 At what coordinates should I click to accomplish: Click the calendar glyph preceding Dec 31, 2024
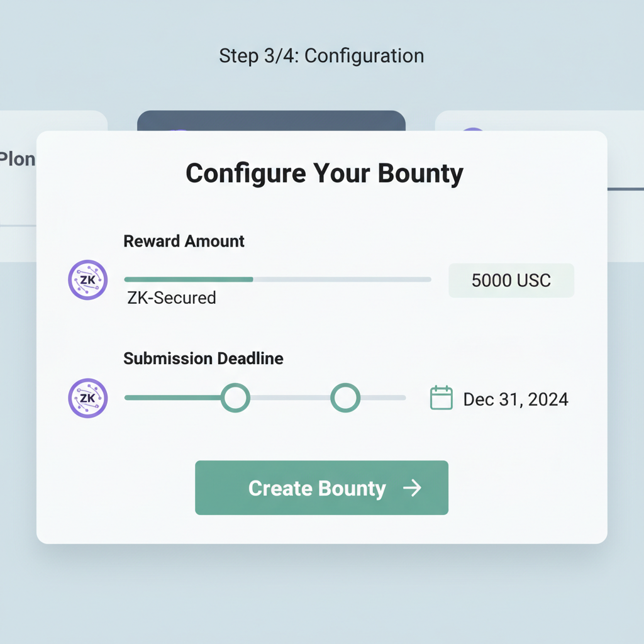[x=441, y=398]
